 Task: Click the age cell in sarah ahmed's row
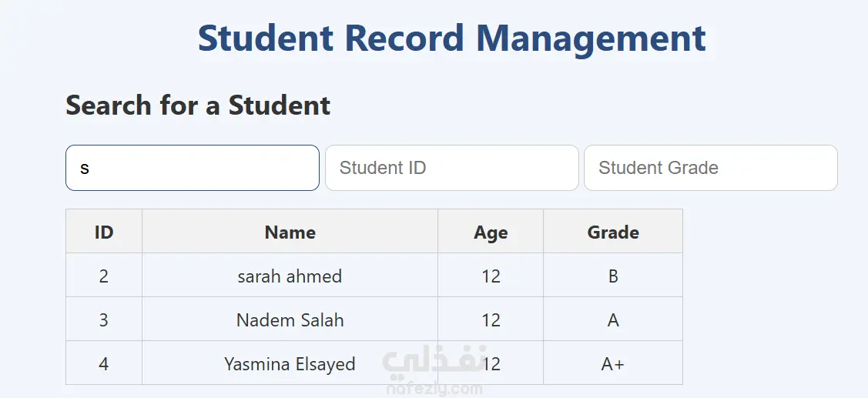[491, 276]
